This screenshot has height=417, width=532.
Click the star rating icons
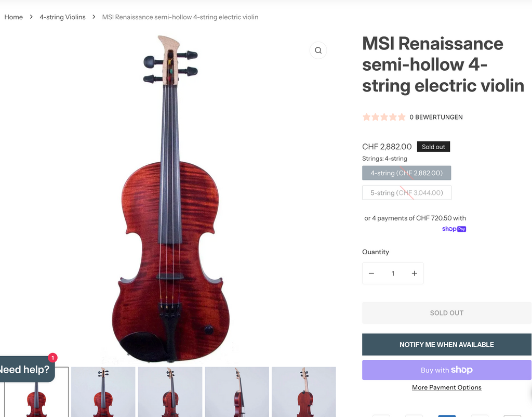point(384,117)
